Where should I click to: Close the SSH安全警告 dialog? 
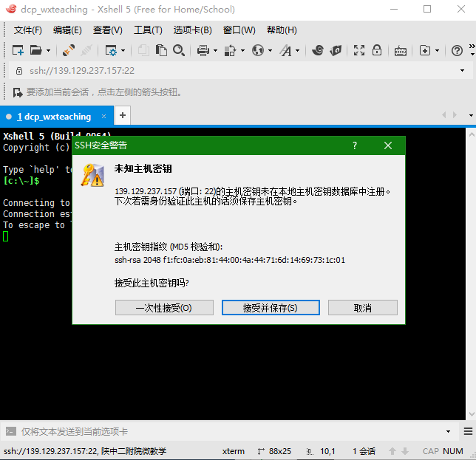pyautogui.click(x=388, y=145)
